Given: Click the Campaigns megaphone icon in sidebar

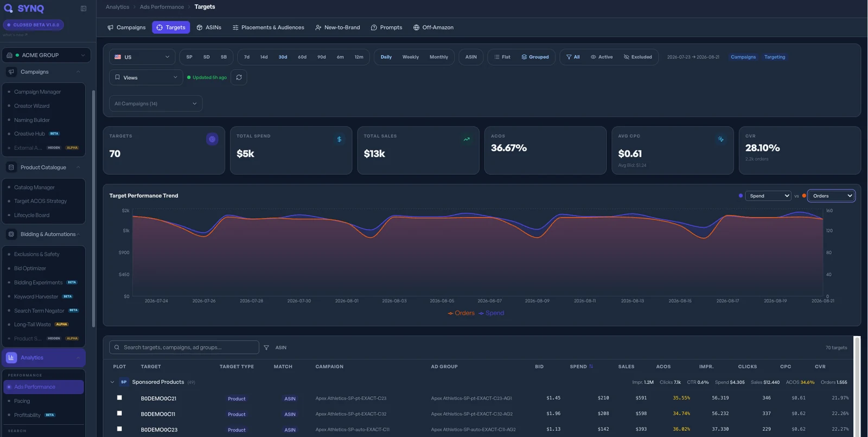Looking at the screenshot, I should 11,72.
